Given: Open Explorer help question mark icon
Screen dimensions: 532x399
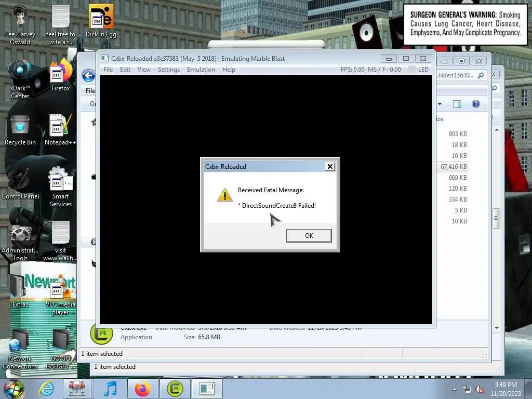Looking at the screenshot, I should tap(476, 104).
